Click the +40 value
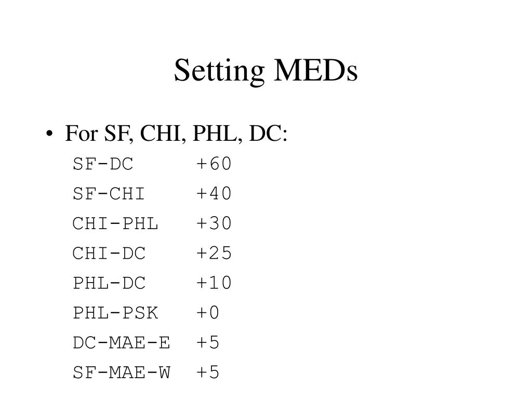This screenshot has width=532, height=399. coord(214,193)
